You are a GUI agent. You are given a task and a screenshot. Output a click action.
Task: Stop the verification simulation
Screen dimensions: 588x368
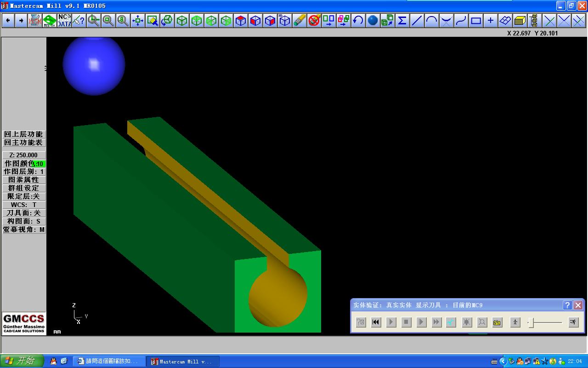click(x=406, y=322)
